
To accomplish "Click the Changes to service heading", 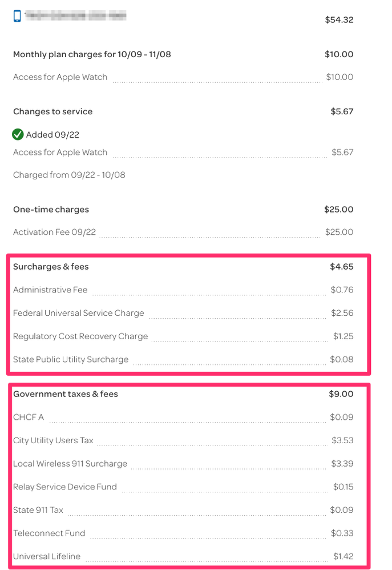I will tap(52, 111).
